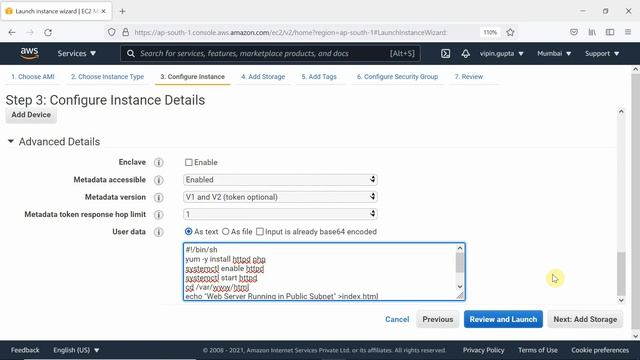640x360 pixels.
Task: Reload the current page
Action: coord(48,32)
